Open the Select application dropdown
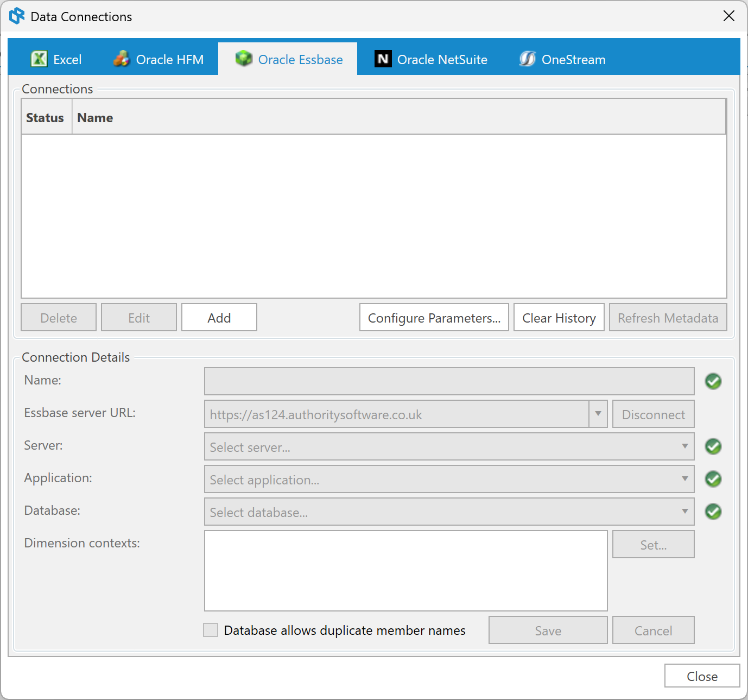 coord(449,479)
